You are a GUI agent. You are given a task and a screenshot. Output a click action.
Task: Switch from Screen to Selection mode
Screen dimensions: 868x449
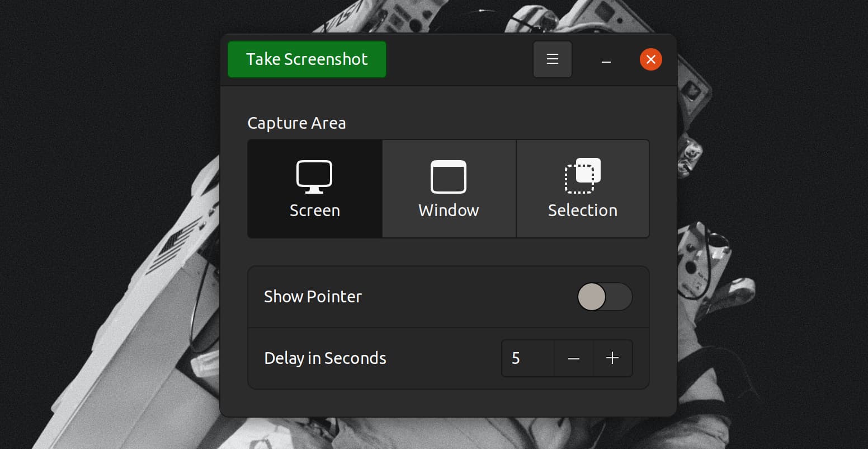(582, 188)
